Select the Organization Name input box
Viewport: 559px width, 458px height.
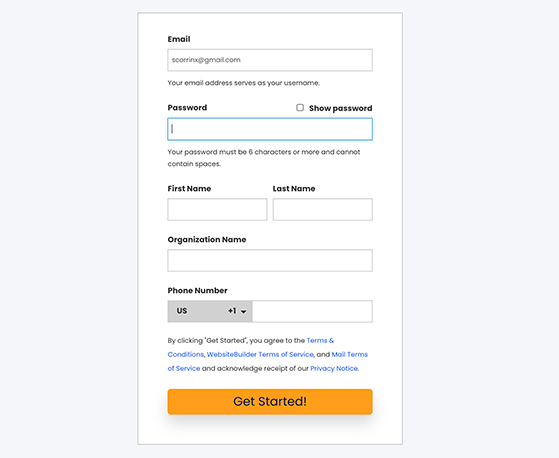270,261
